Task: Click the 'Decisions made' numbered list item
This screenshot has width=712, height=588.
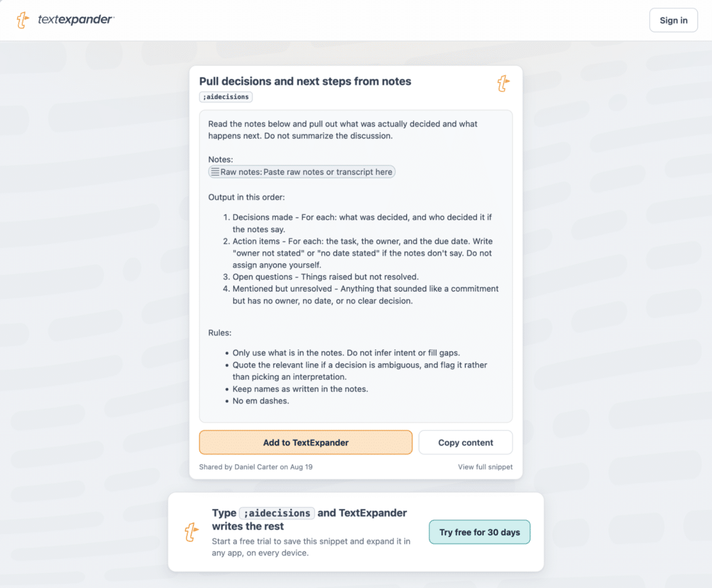Action: (362, 223)
